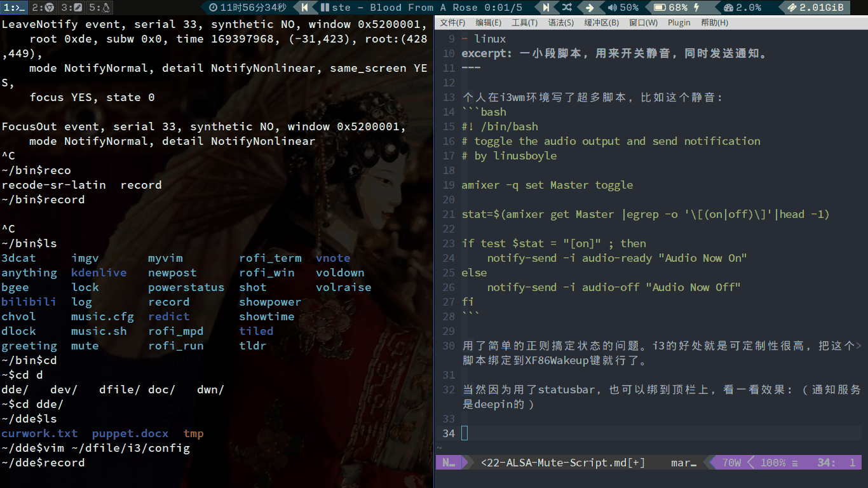Screen dimensions: 868x488
Task: Click the 2.01GiB memory indicator
Action: click(x=816, y=8)
